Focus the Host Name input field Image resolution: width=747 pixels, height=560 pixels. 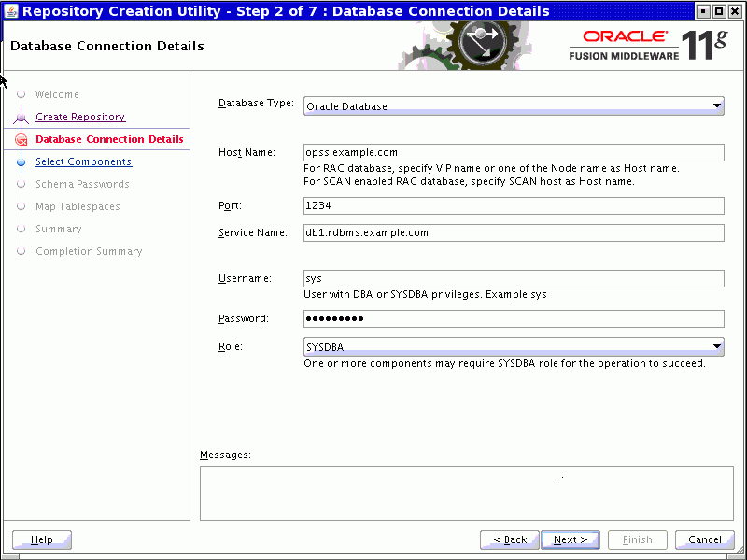[514, 152]
